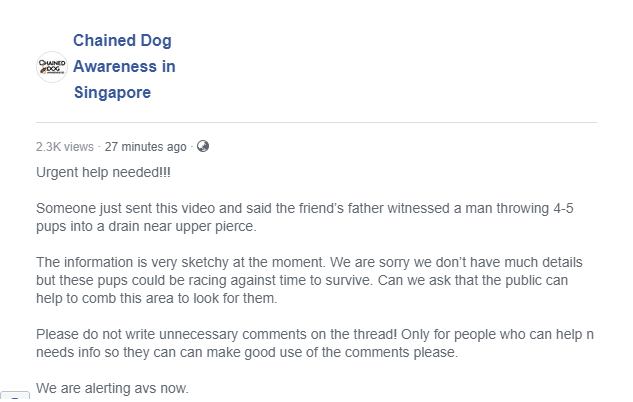Viewport: 633px width, 402px height.
Task: Click the paragraph starting 'Someone just sent this video'
Action: click(305, 217)
